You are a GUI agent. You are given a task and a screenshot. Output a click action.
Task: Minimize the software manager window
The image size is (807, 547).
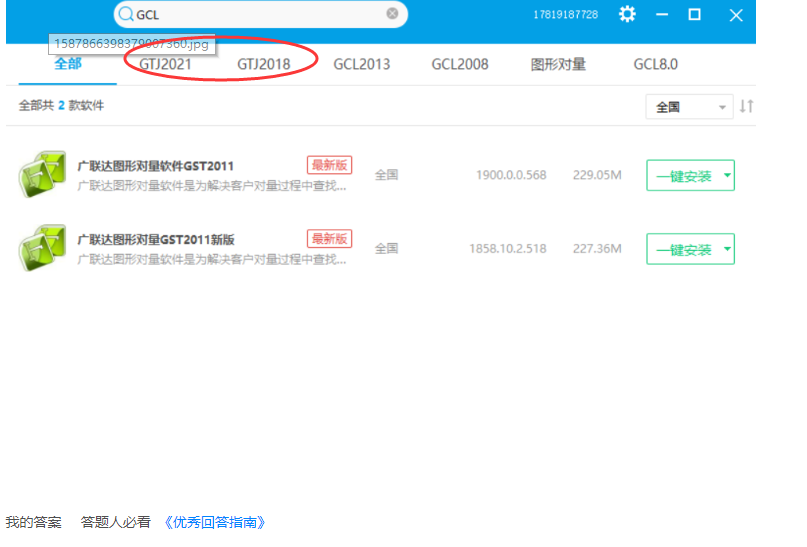click(x=662, y=14)
